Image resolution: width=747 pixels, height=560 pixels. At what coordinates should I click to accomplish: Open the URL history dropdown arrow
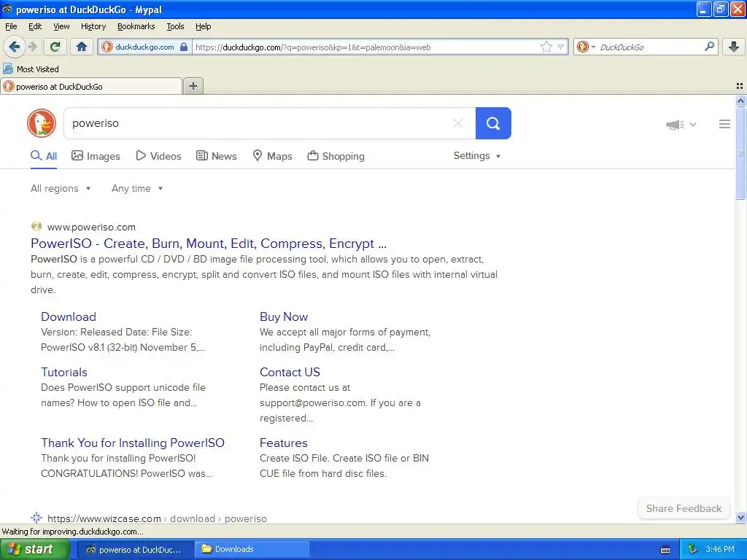click(561, 47)
